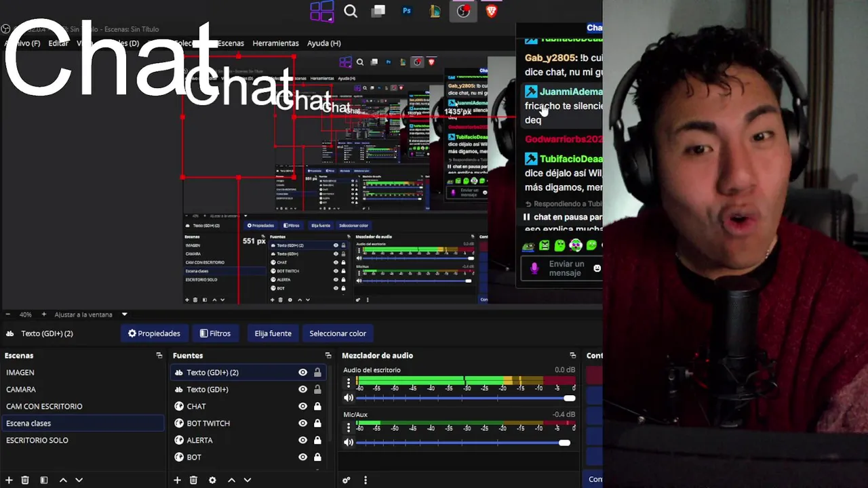Unlock the CHAT source
The image size is (868, 488).
coord(317,406)
